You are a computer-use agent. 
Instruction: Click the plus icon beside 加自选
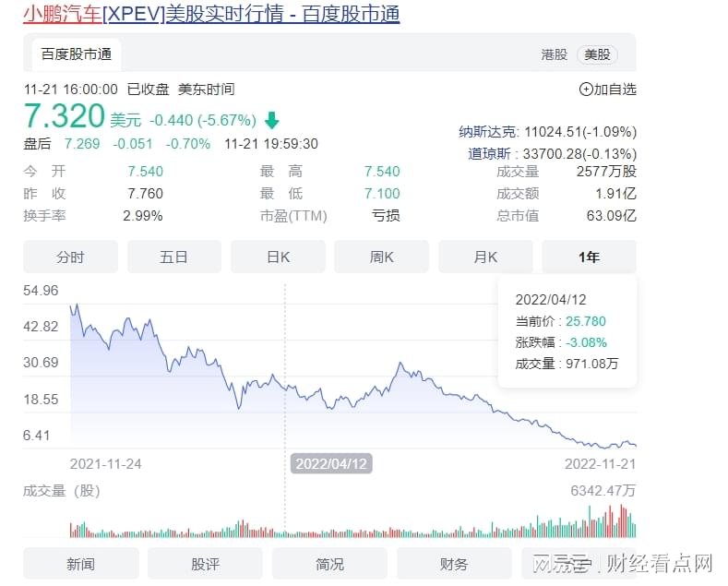coord(585,90)
